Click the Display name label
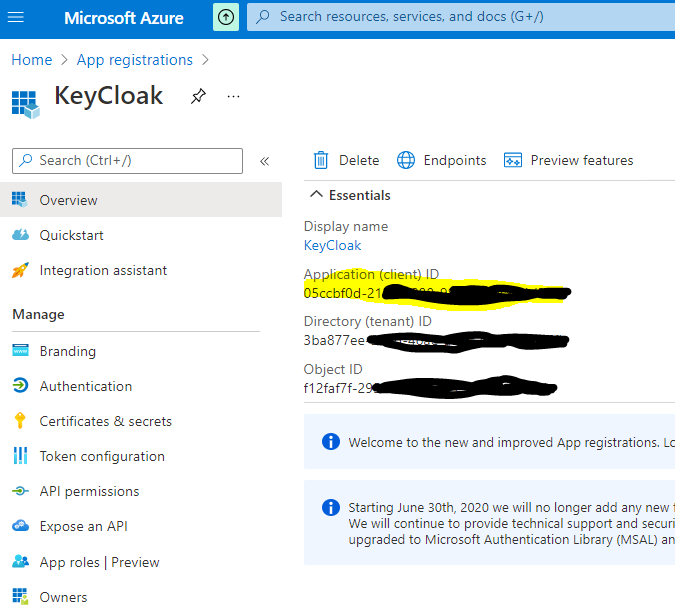This screenshot has width=675, height=613. [x=346, y=226]
